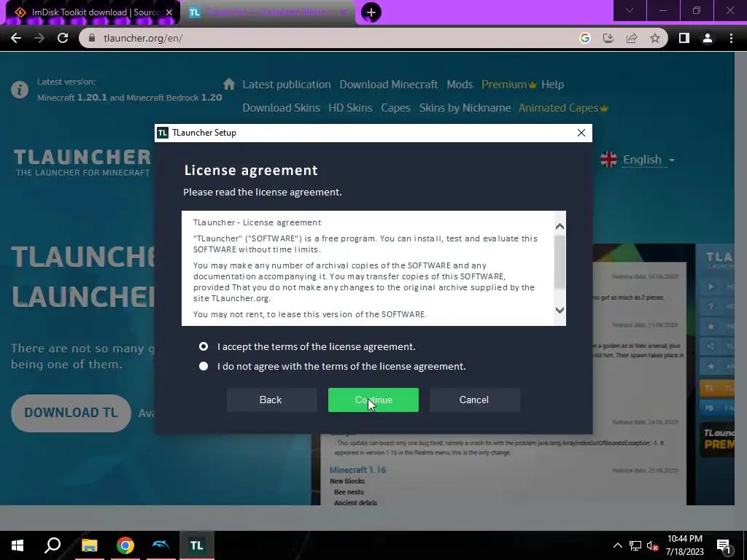
Task: Open the Mods menu link
Action: [x=460, y=85]
